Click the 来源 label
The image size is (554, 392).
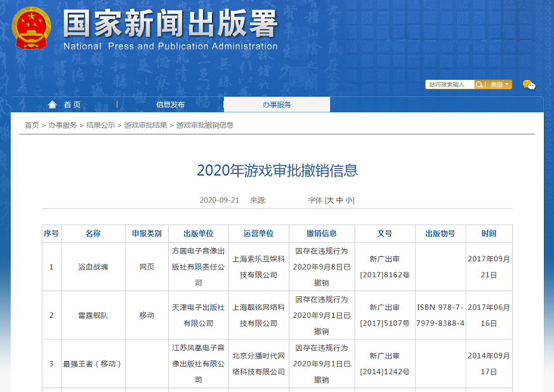pyautogui.click(x=258, y=200)
